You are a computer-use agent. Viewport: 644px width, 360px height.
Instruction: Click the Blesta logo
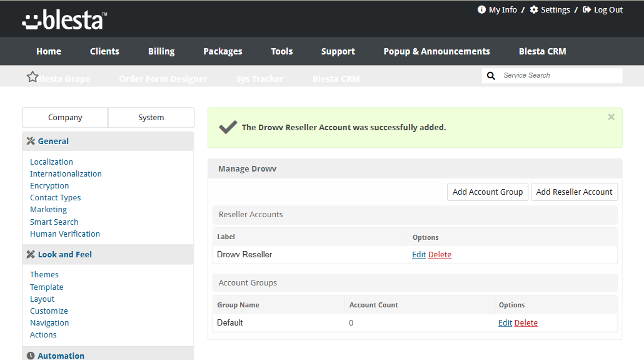tap(64, 20)
